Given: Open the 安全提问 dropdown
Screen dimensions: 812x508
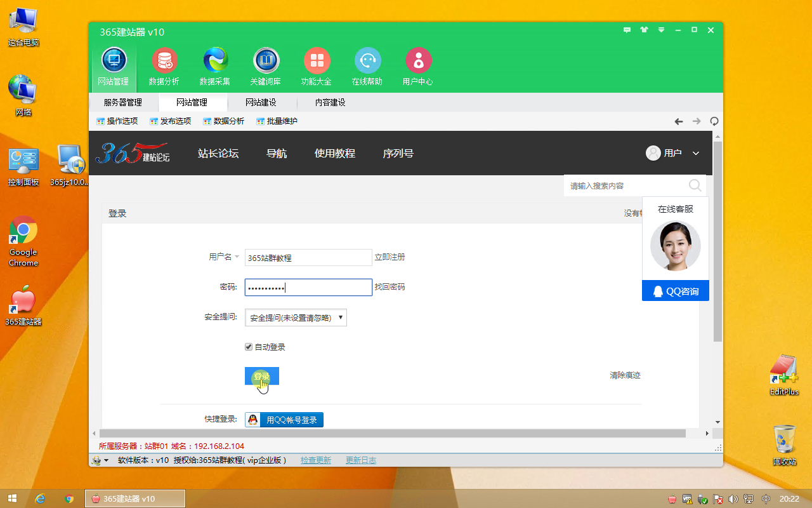Looking at the screenshot, I should click(x=296, y=317).
